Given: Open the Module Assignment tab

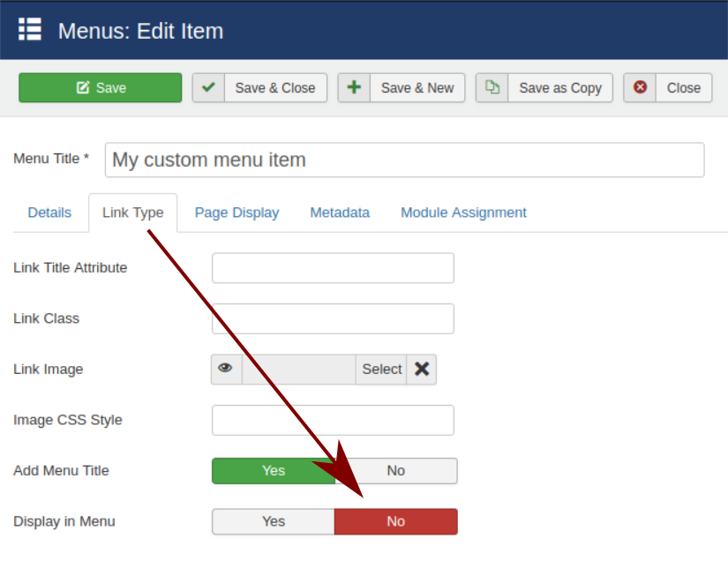Looking at the screenshot, I should click(x=463, y=213).
